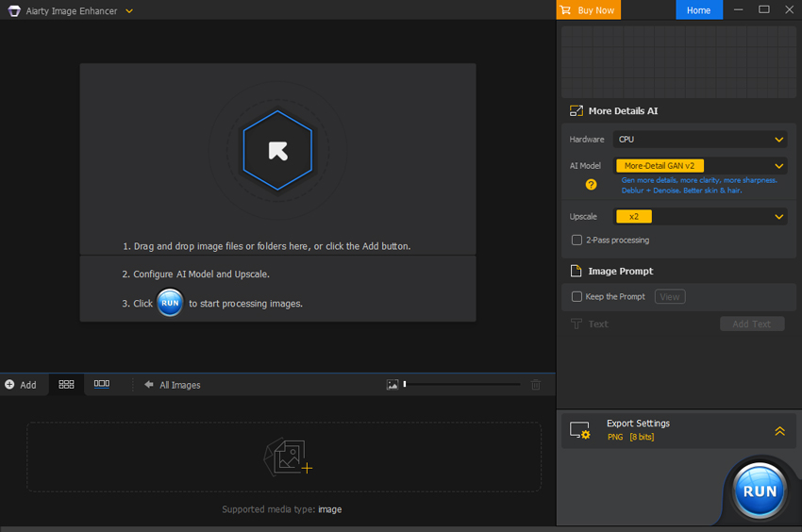
Task: Start processing with the big RUN button
Action: click(x=759, y=491)
